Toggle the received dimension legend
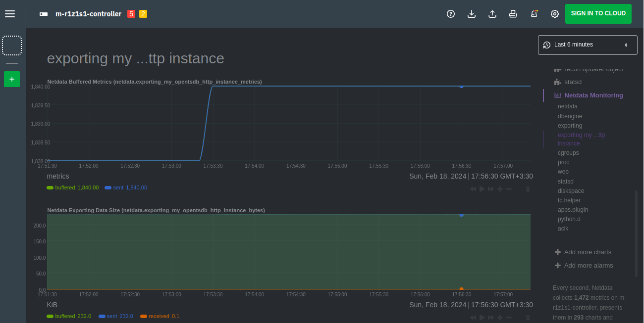The image size is (644, 323). pos(158,316)
